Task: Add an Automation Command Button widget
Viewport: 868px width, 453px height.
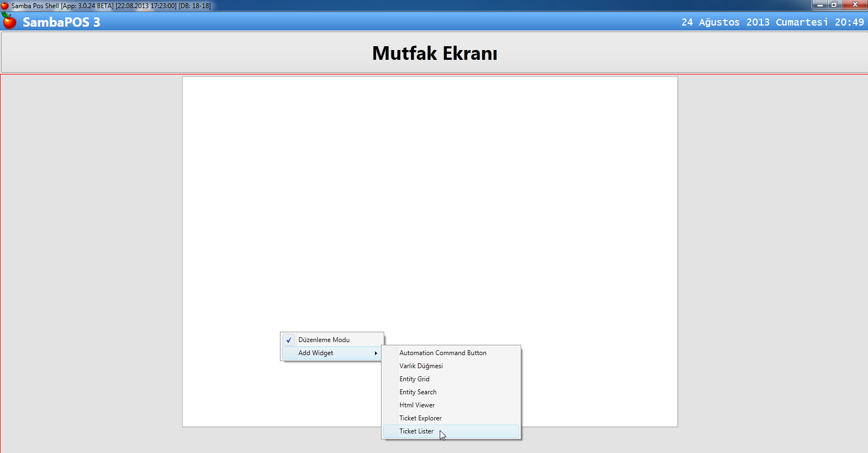Action: [442, 353]
